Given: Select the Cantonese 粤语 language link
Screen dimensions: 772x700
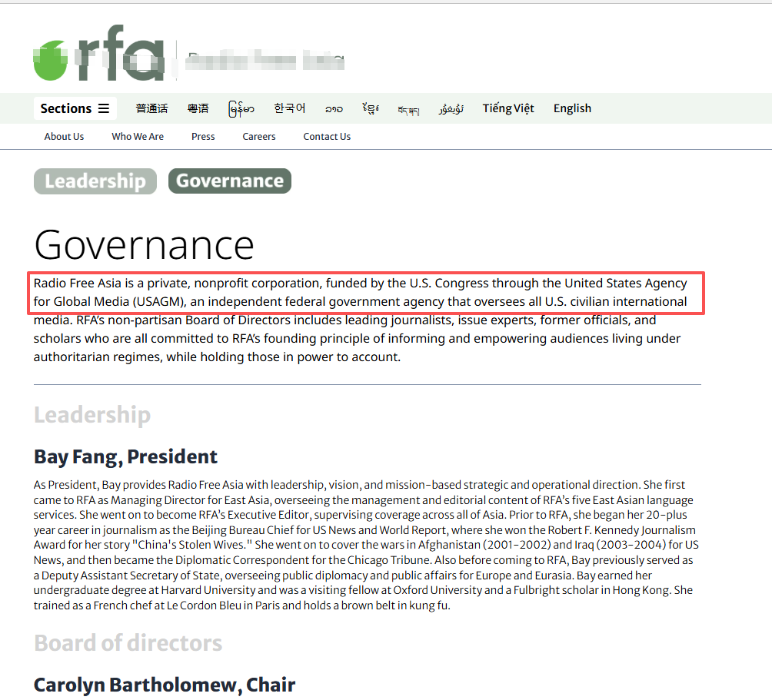Looking at the screenshot, I should click(x=198, y=108).
